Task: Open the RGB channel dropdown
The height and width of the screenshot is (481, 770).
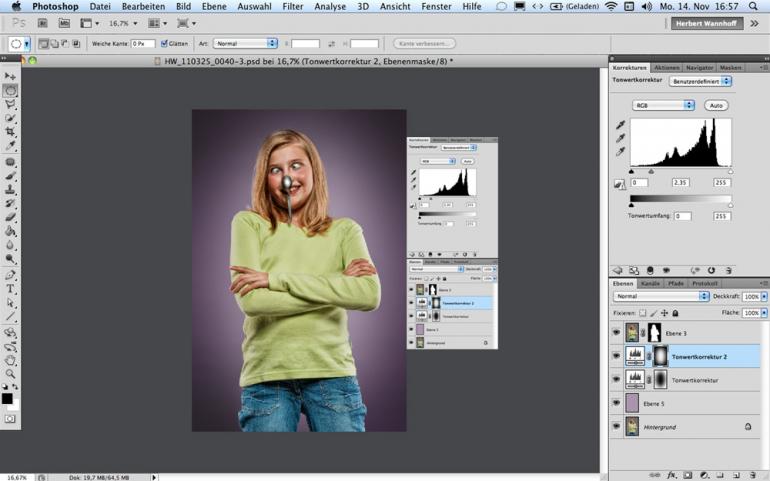Action: tap(663, 105)
